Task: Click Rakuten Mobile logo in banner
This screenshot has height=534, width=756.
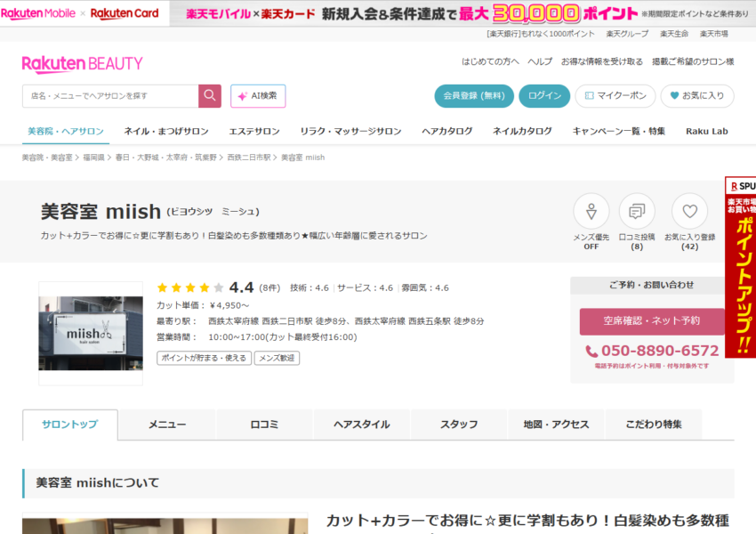Action: pos(38,13)
